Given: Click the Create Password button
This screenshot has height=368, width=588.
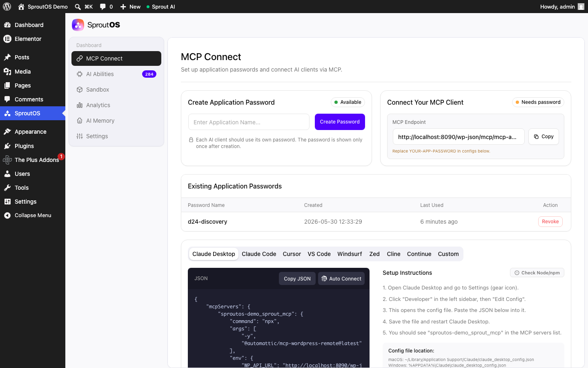Looking at the screenshot, I should 340,122.
